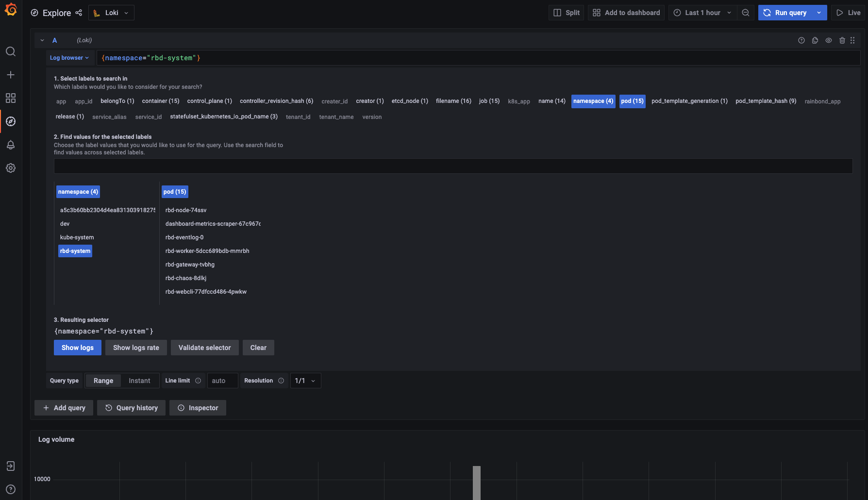This screenshot has height=500, width=868.
Task: Open Configuration gear in sidebar
Action: [x=11, y=168]
